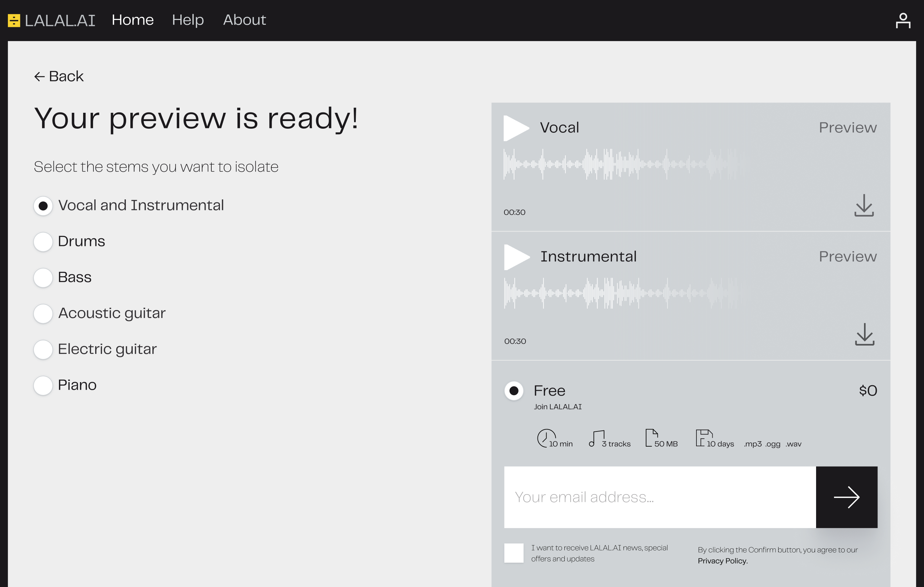Screen dimensions: 924x587
Task: Click the .wav format label
Action: click(x=793, y=444)
